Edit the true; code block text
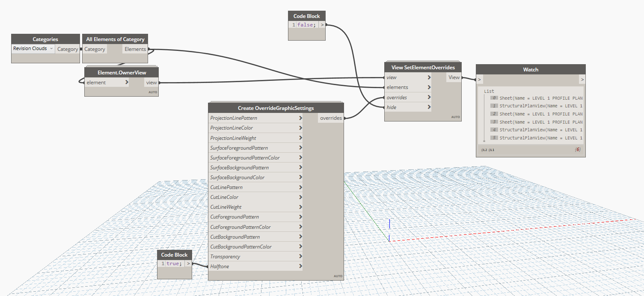 point(174,263)
